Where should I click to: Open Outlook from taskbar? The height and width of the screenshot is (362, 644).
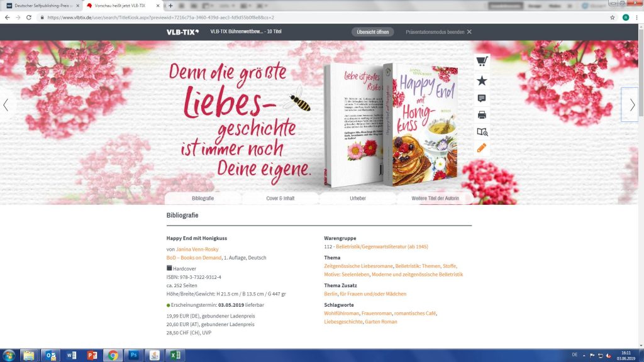point(50,356)
